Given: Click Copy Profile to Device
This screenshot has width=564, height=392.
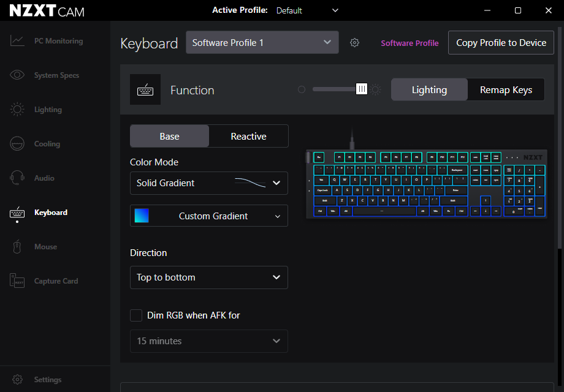Looking at the screenshot, I should coord(501,42).
